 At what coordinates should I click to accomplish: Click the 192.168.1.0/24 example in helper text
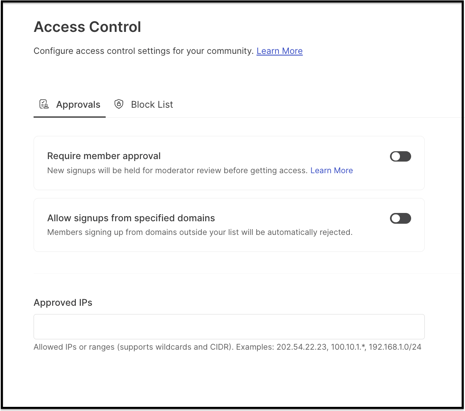coord(395,347)
